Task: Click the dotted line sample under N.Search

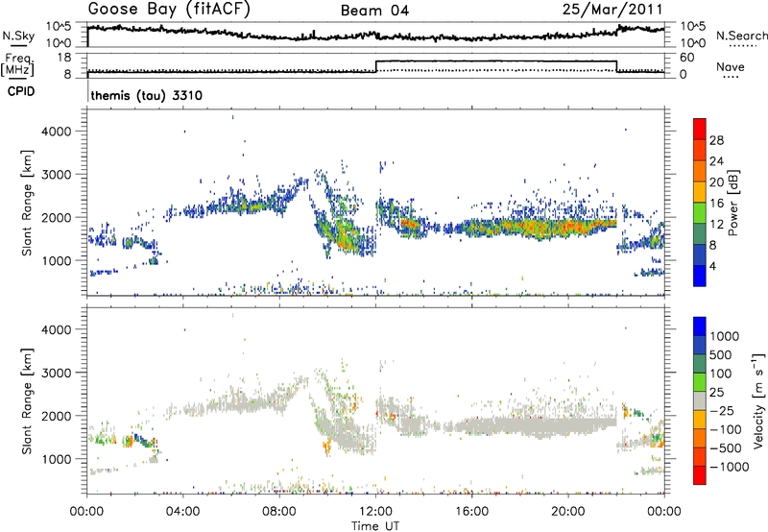Action: pyautogui.click(x=742, y=46)
